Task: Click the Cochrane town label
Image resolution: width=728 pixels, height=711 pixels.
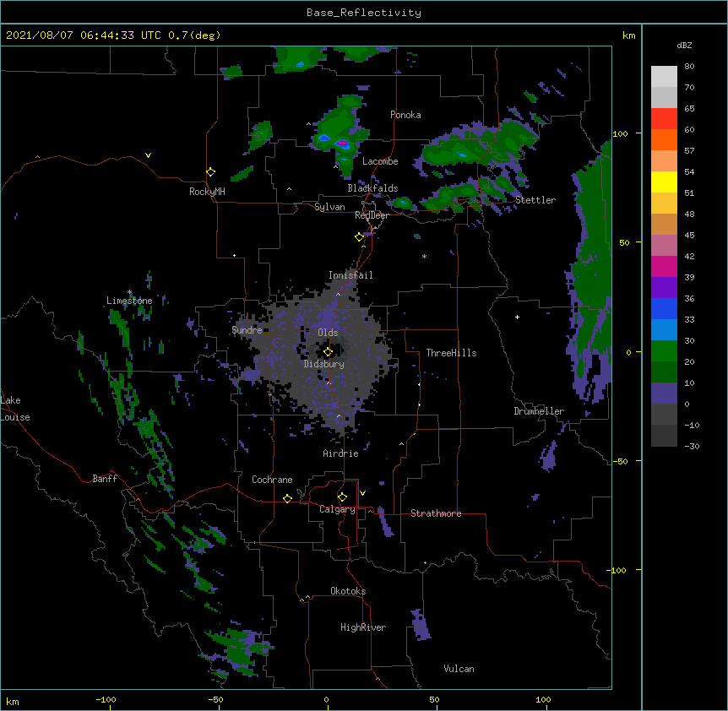Action: pos(272,480)
